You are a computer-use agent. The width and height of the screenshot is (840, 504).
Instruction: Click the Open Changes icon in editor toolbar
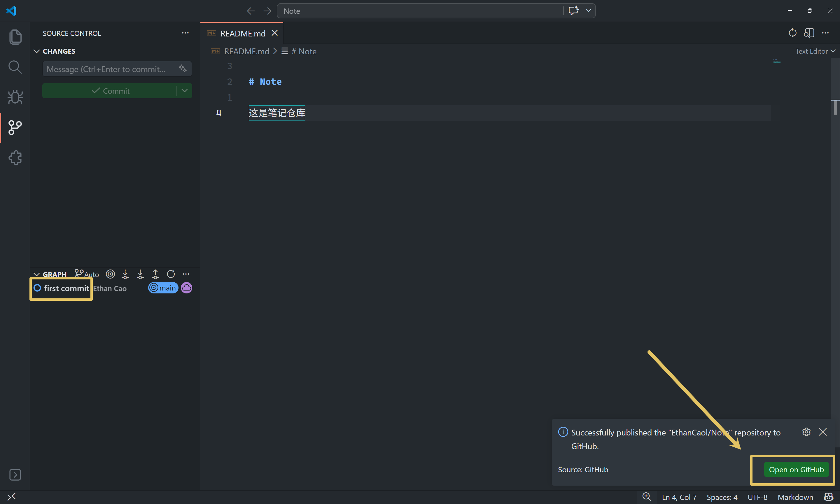[x=792, y=33]
